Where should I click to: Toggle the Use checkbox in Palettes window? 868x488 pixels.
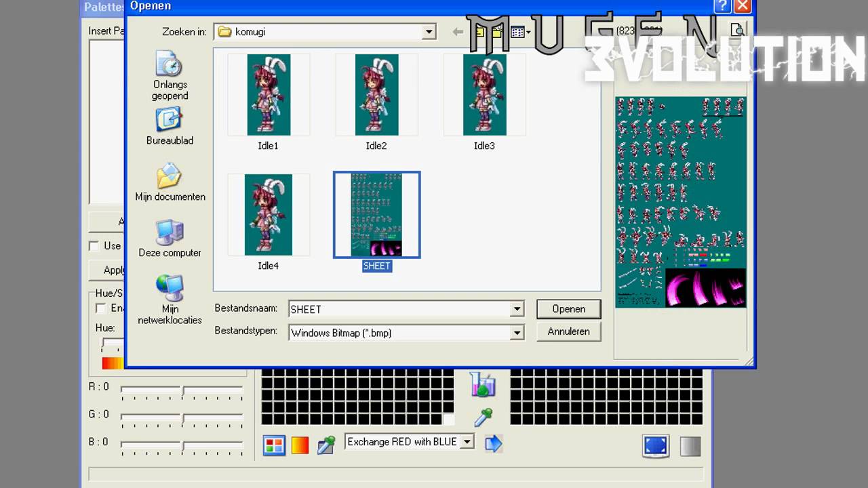click(x=94, y=246)
